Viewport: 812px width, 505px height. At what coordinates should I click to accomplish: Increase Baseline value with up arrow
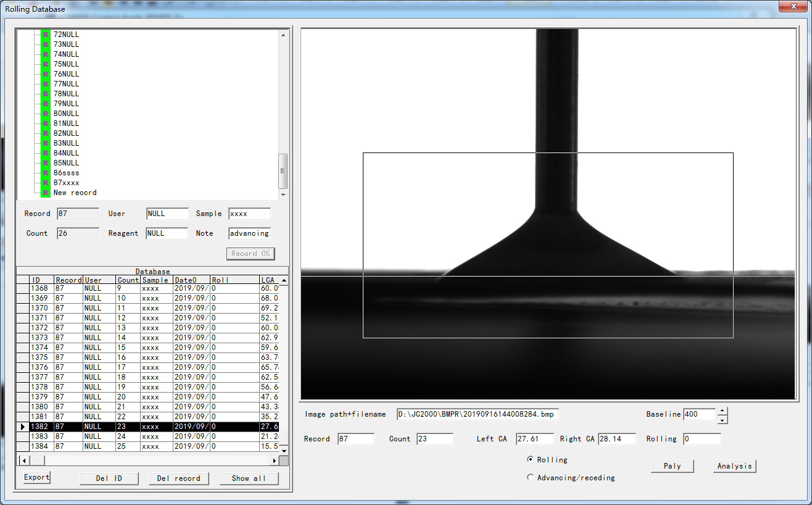[723, 411]
